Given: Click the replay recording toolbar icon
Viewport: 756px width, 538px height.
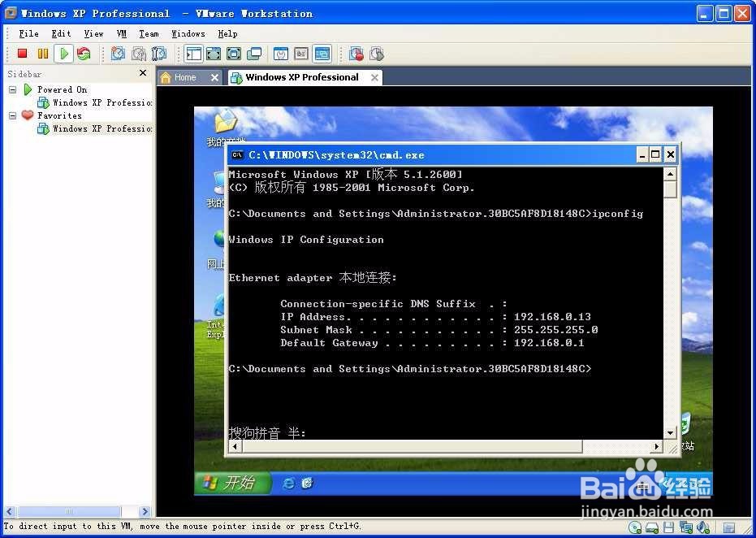Looking at the screenshot, I should click(377, 54).
